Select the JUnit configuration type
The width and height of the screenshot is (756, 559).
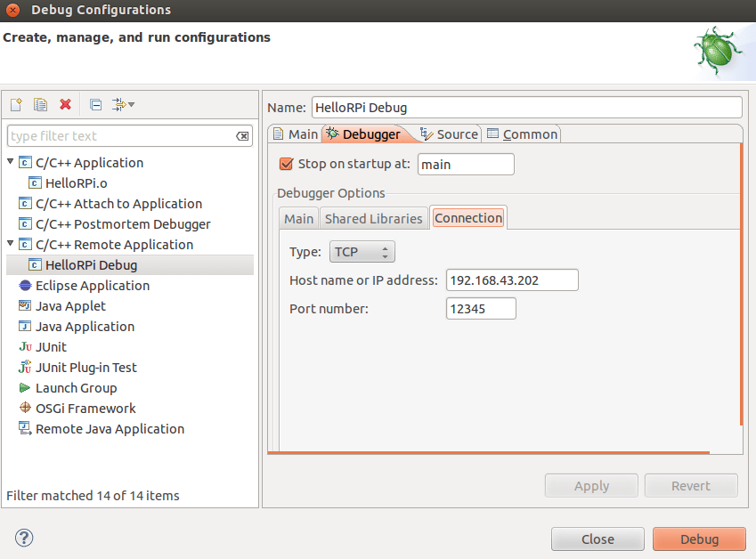click(x=51, y=347)
